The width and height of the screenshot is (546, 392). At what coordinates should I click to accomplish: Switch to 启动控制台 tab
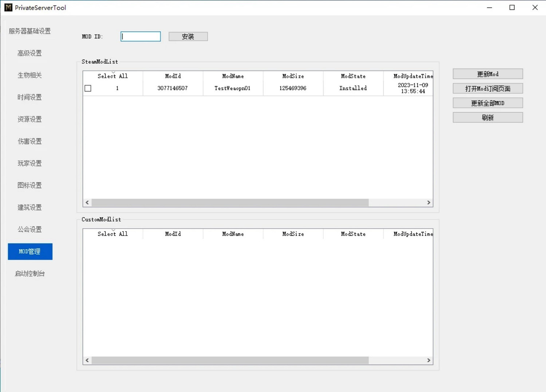[30, 274]
